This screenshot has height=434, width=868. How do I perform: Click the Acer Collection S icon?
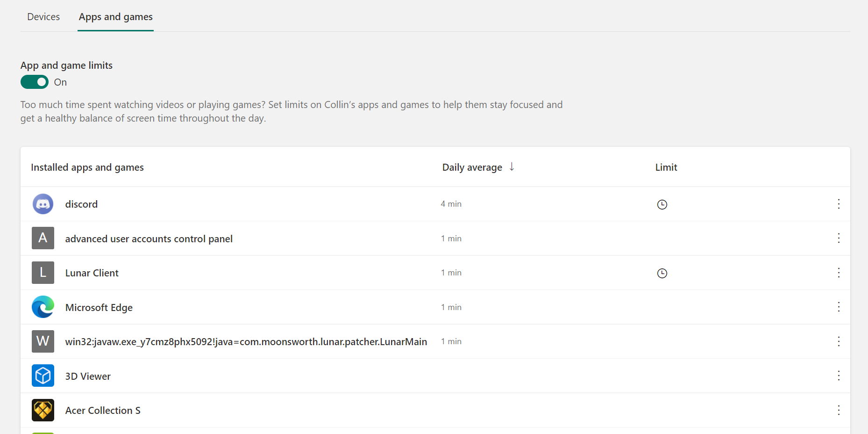[43, 410]
